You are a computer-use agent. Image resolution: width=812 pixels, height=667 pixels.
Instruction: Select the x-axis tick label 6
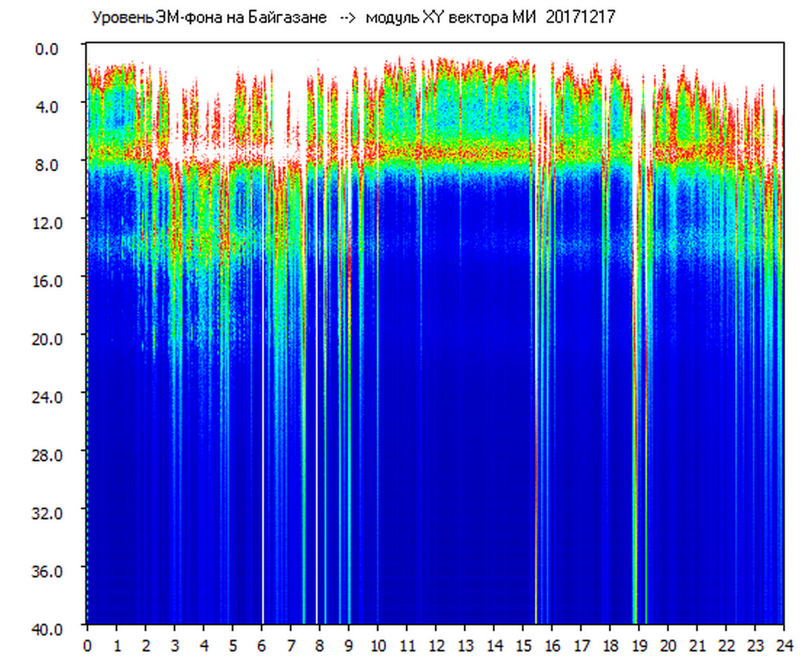pos(262,646)
